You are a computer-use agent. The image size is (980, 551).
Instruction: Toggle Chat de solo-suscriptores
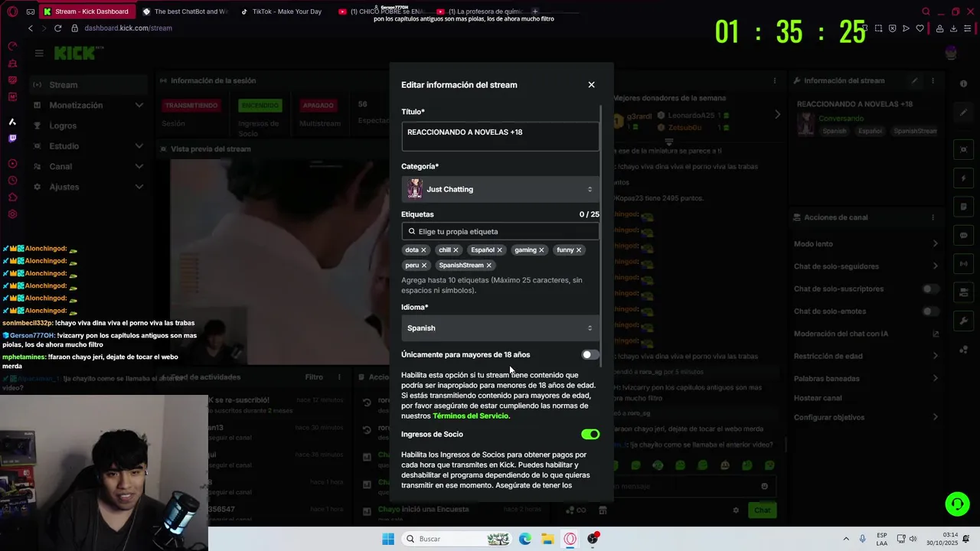pyautogui.click(x=930, y=289)
